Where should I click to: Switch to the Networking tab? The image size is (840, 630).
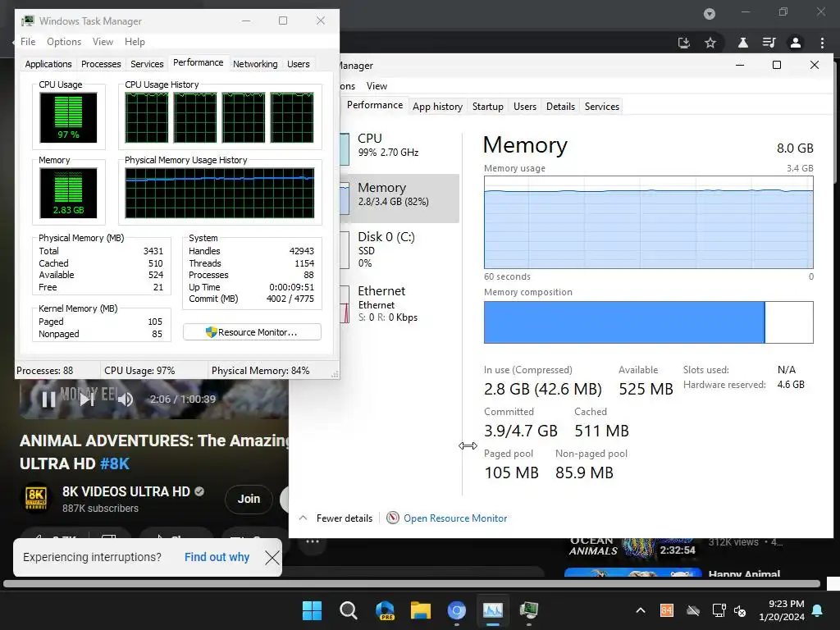[255, 64]
